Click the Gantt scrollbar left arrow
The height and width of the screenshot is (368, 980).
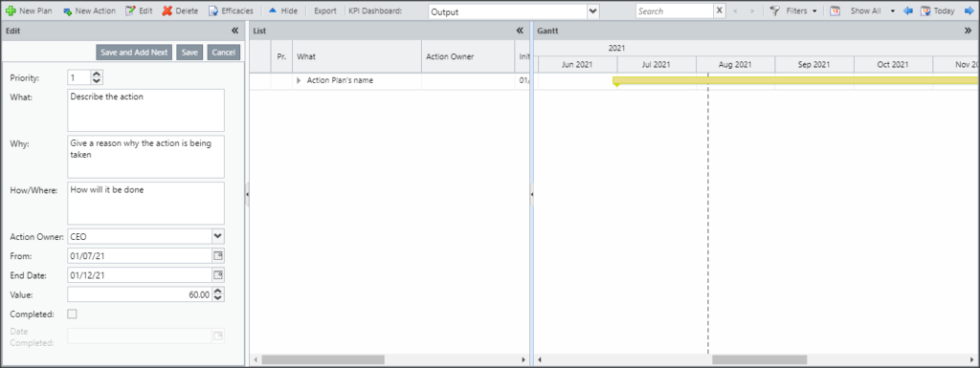[x=540, y=360]
